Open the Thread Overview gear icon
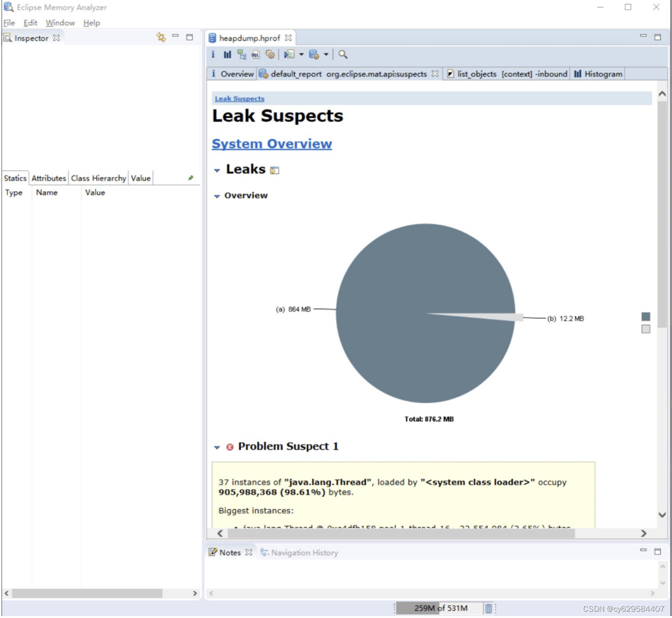This screenshot has height=618, width=672. point(270,54)
